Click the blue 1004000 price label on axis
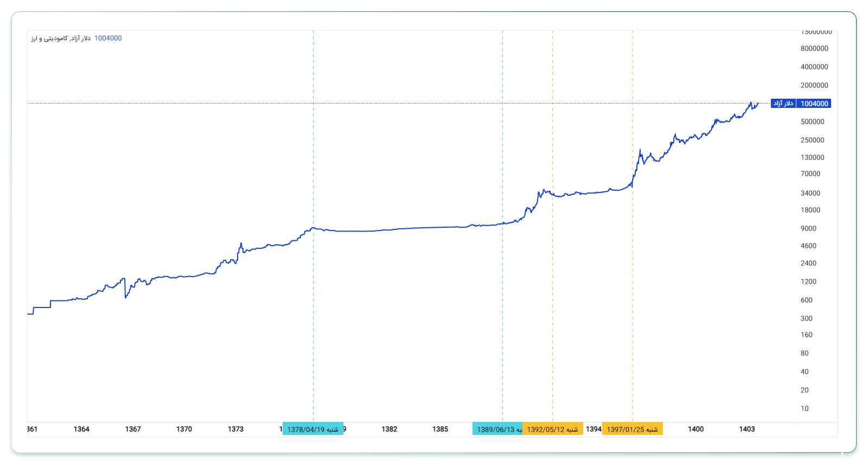868x468 pixels. [x=814, y=104]
